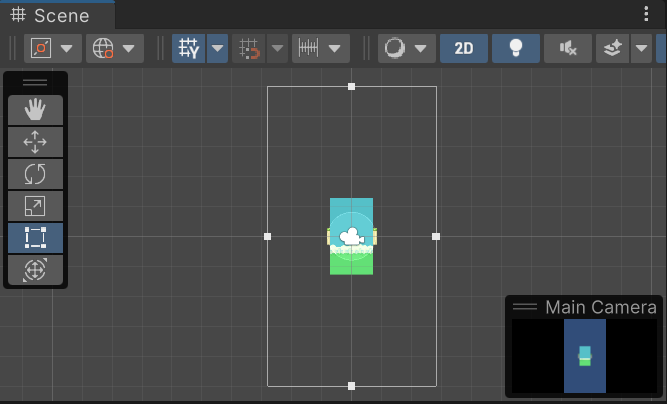Open the Scene window three-dot menu

[646, 14]
